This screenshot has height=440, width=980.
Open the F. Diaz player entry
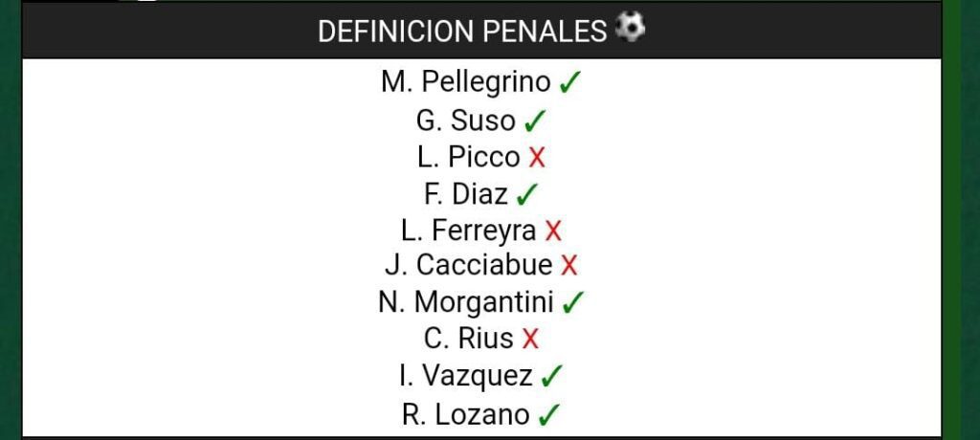pyautogui.click(x=466, y=194)
